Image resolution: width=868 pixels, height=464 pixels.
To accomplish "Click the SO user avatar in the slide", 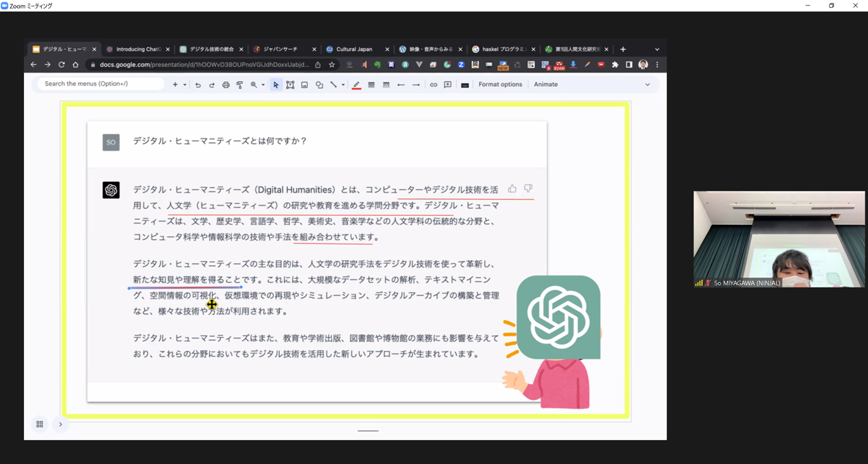I will pos(111,142).
